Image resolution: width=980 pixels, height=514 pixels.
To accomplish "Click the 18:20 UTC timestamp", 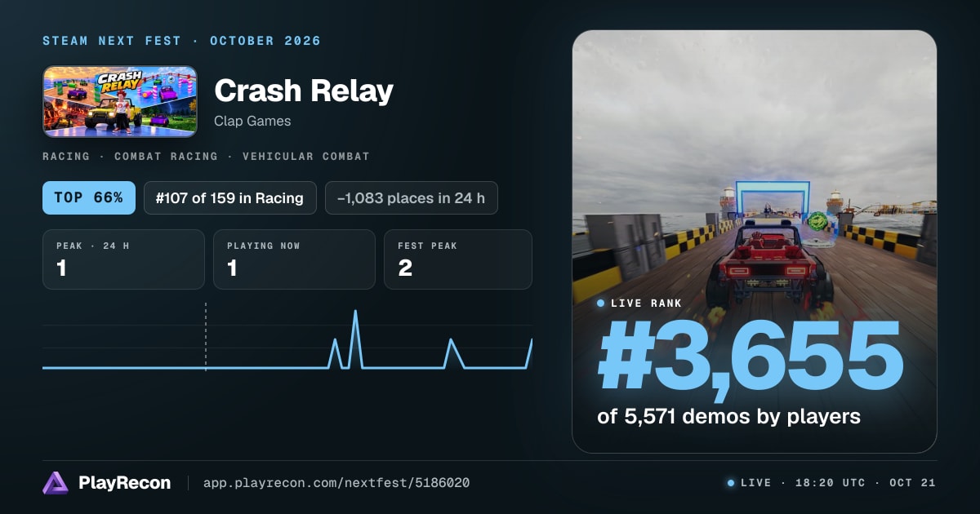I will click(x=829, y=483).
